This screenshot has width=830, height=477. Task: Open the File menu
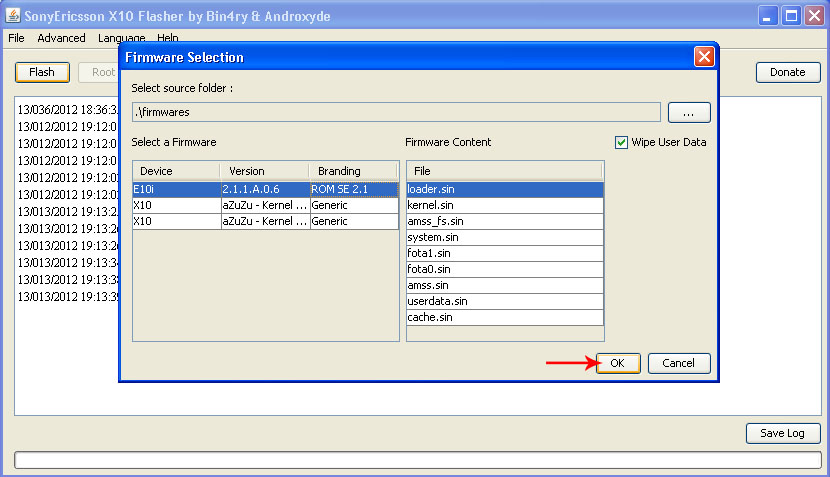(x=16, y=38)
